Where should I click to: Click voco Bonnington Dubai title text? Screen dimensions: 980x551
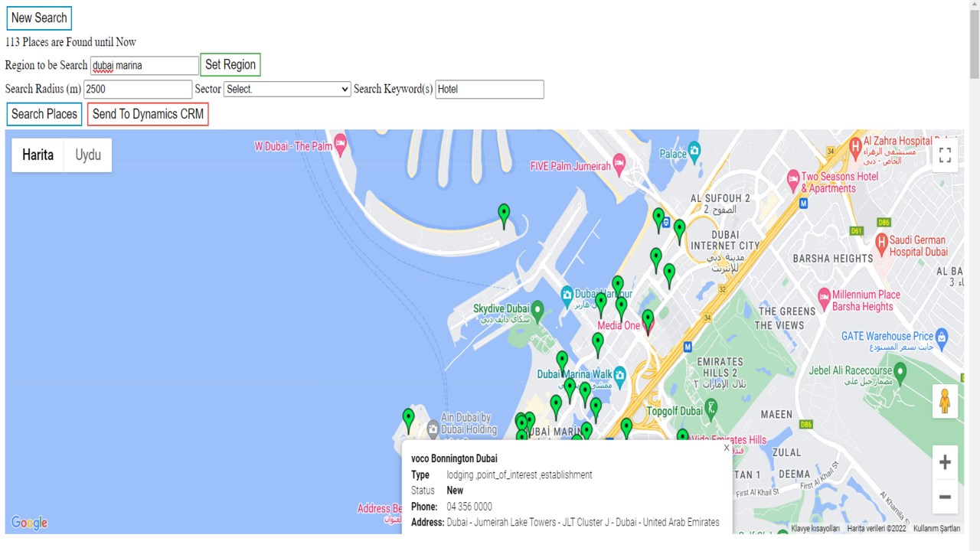click(x=454, y=458)
